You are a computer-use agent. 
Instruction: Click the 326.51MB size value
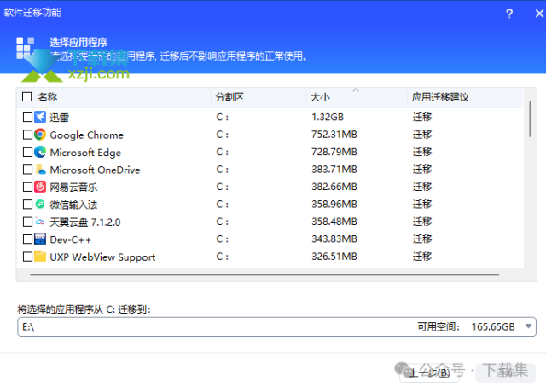coord(334,256)
